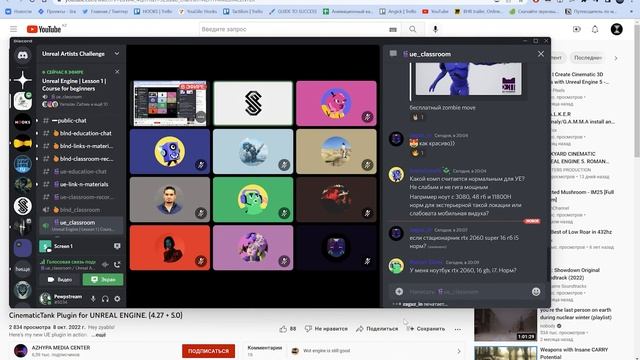The image size is (640, 360).
Task: Select the white S logo server icon
Action: pyautogui.click(x=23, y=206)
